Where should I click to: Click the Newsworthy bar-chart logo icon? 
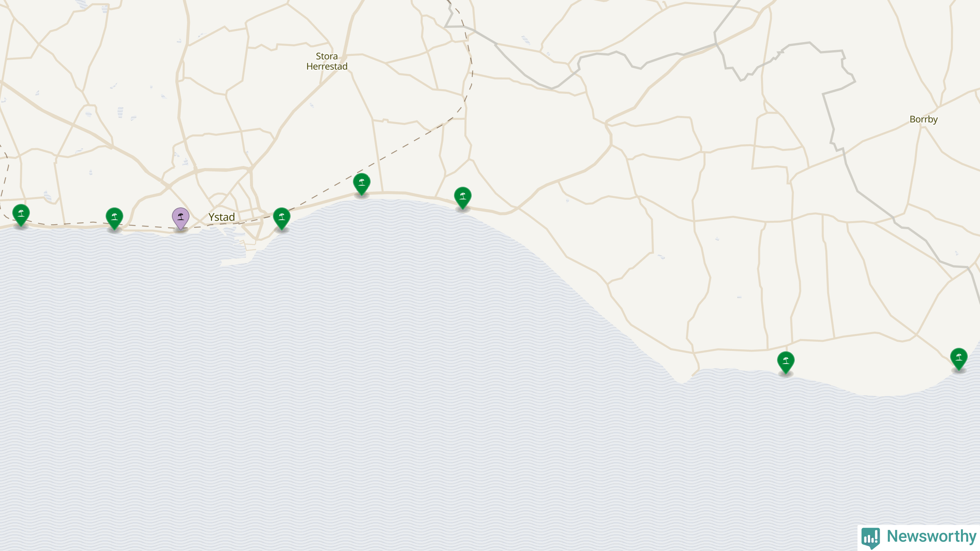point(871,538)
